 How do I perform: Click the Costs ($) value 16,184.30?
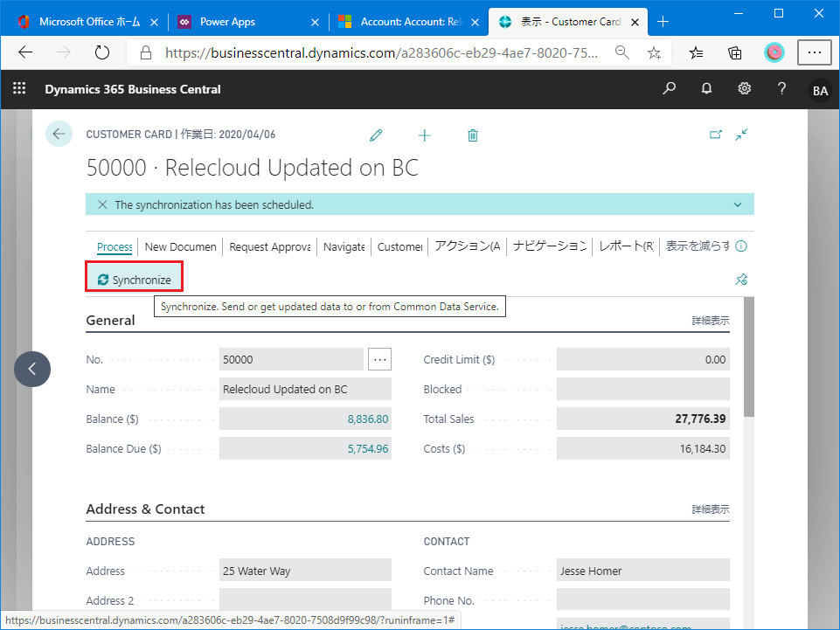pos(702,448)
